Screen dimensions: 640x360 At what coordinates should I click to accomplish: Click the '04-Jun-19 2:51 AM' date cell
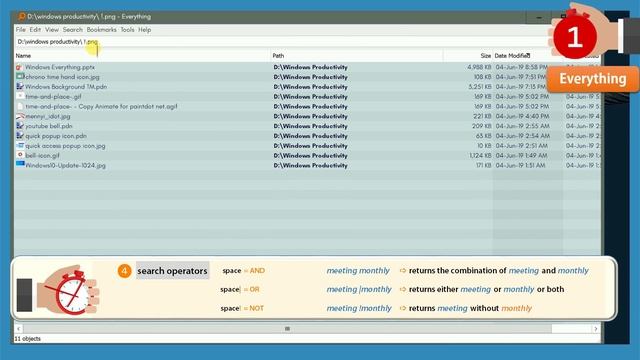pos(521,146)
